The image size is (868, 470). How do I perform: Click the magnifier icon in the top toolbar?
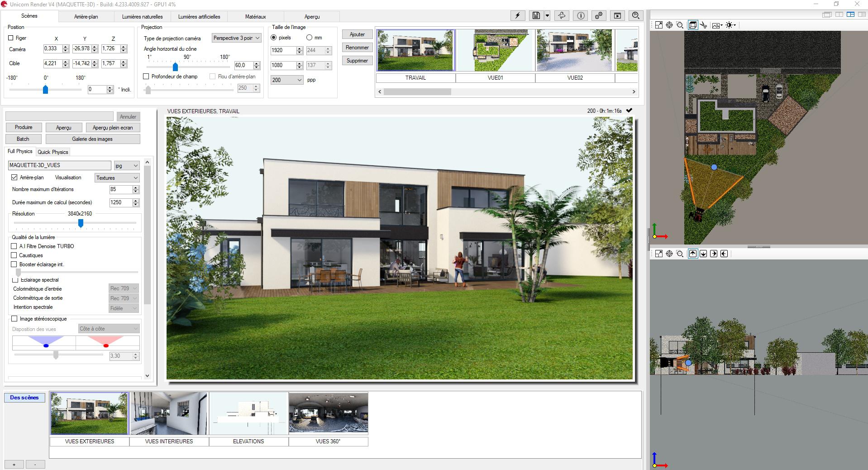click(635, 16)
